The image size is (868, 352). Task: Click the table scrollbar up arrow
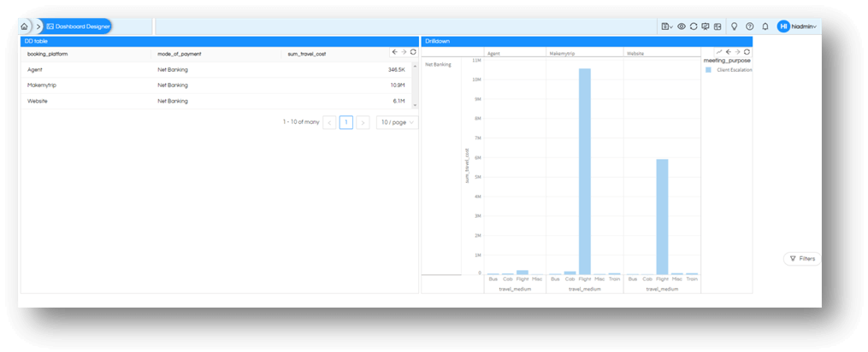[x=415, y=67]
